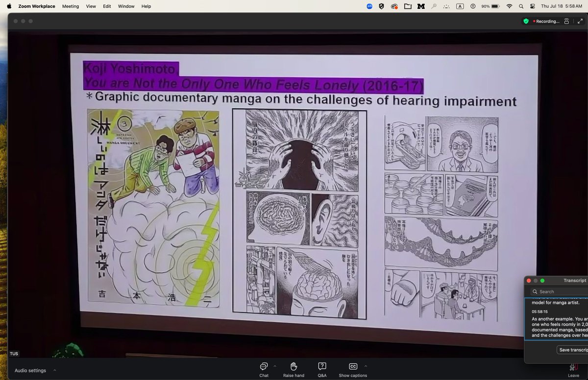Enter full screen using the expand arrows
This screenshot has height=380, width=588.
pyautogui.click(x=580, y=21)
